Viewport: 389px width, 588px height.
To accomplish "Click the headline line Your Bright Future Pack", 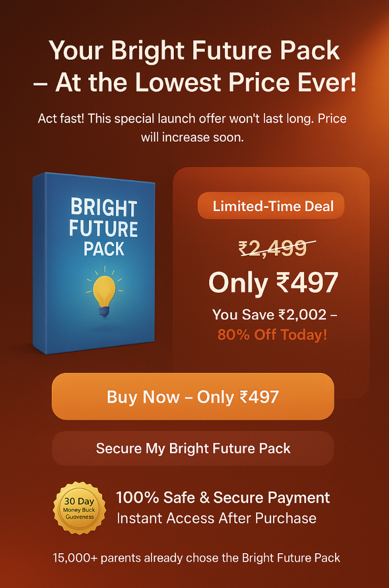I will 194,51.
